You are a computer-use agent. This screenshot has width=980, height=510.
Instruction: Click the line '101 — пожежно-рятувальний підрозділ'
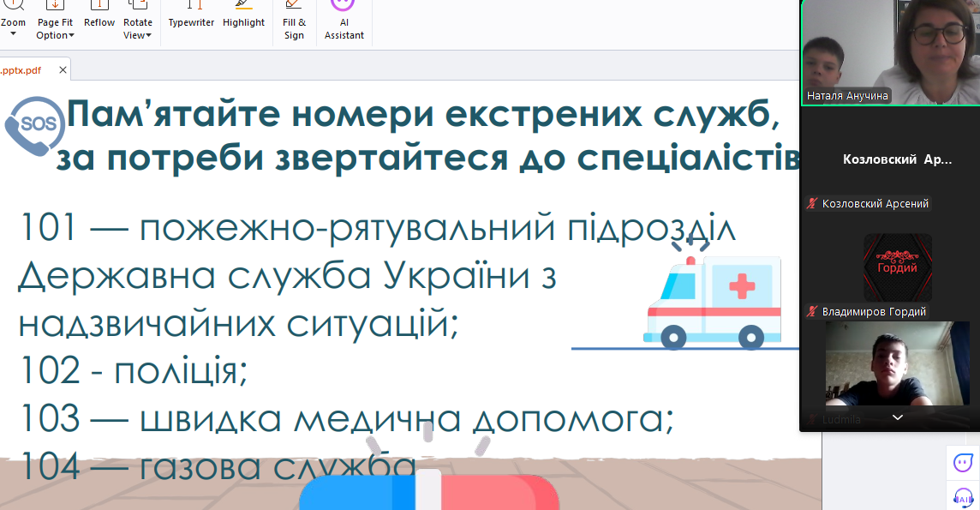point(378,227)
